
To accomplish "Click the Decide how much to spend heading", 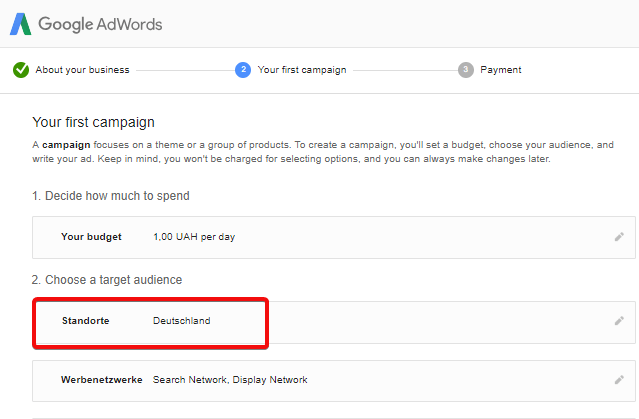I will [x=111, y=196].
